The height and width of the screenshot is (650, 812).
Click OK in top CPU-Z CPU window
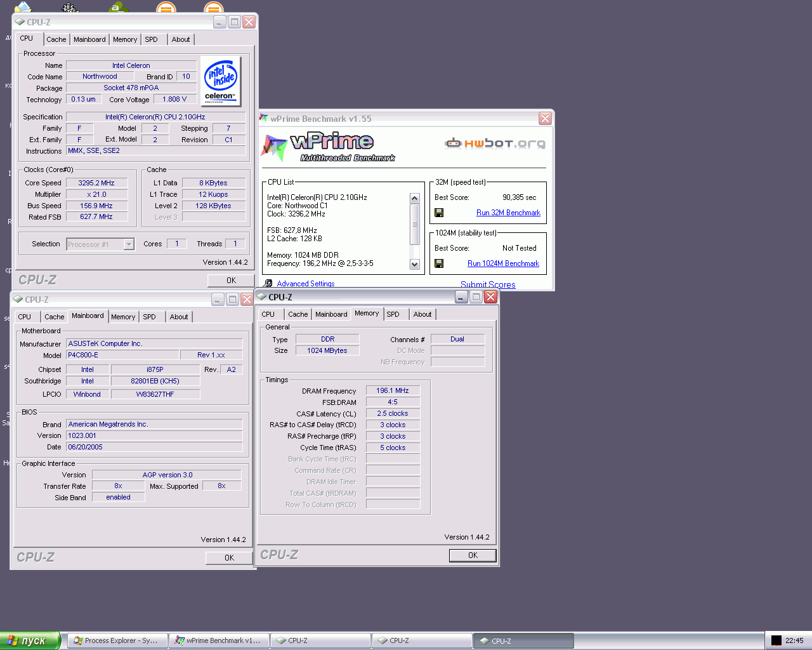click(x=231, y=281)
